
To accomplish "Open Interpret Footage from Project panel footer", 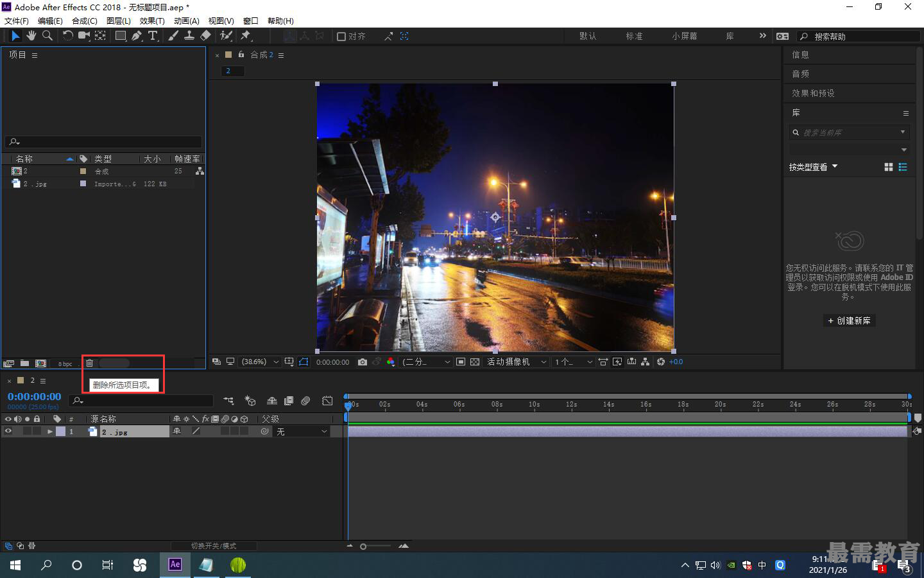I will 9,363.
